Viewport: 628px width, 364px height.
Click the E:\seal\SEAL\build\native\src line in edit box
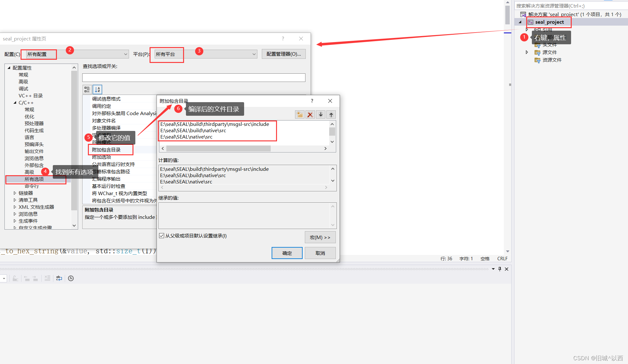(x=193, y=130)
